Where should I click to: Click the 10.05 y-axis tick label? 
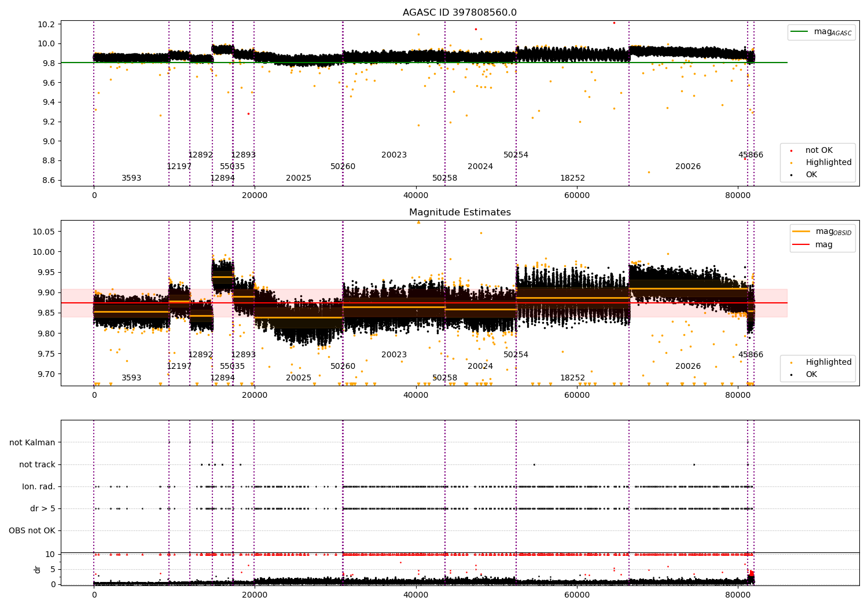click(45, 232)
